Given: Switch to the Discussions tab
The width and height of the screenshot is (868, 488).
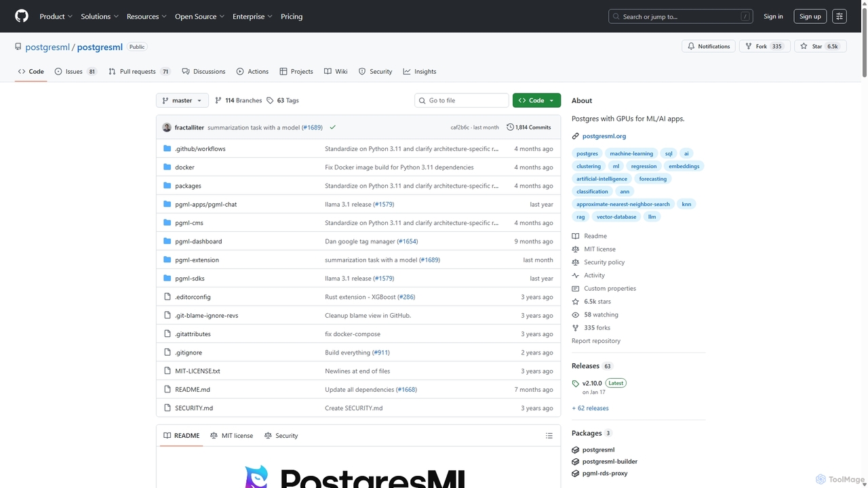Looking at the screenshot, I should 203,71.
